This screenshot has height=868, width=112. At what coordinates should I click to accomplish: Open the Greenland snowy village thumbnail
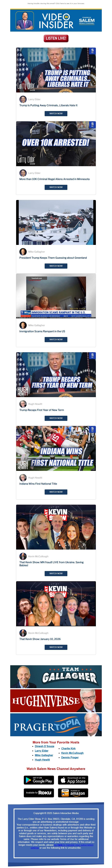pyautogui.click(x=56, y=222)
